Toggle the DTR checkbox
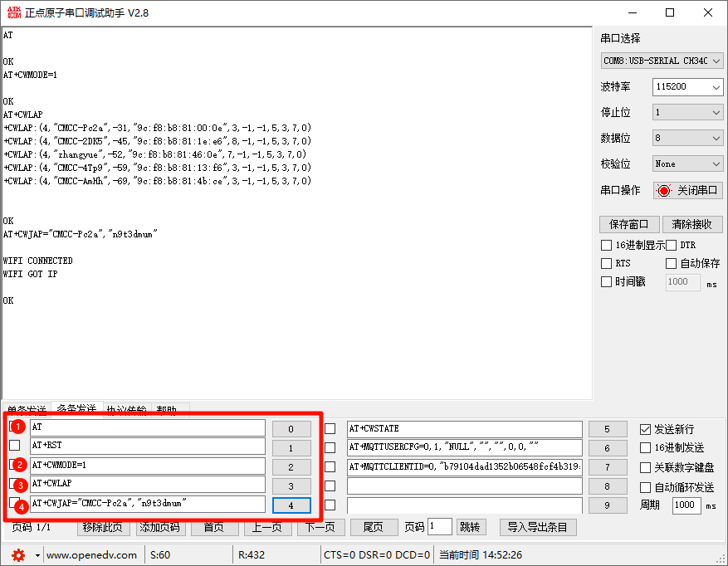728x566 pixels. [672, 244]
